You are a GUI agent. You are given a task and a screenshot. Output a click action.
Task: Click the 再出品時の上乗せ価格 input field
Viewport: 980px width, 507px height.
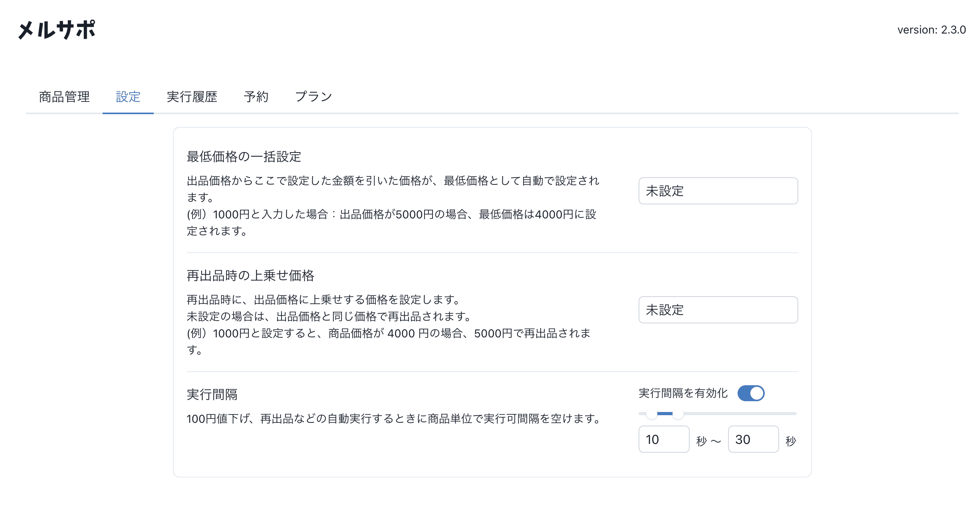pyautogui.click(x=718, y=310)
